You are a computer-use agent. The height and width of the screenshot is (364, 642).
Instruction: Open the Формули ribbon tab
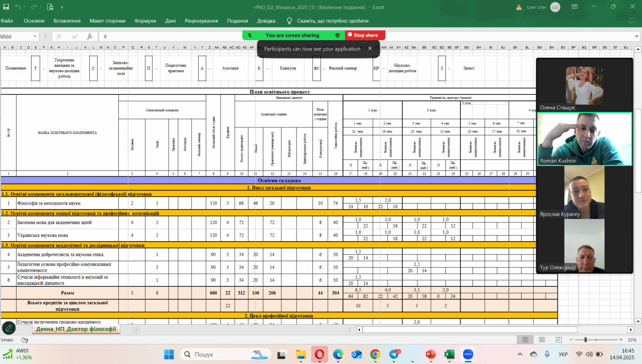145,21
